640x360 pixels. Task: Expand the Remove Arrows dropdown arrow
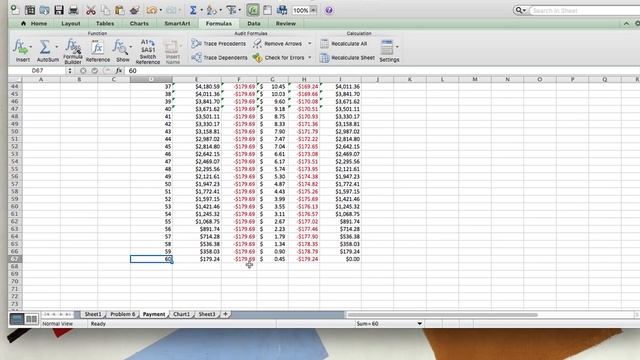click(309, 43)
